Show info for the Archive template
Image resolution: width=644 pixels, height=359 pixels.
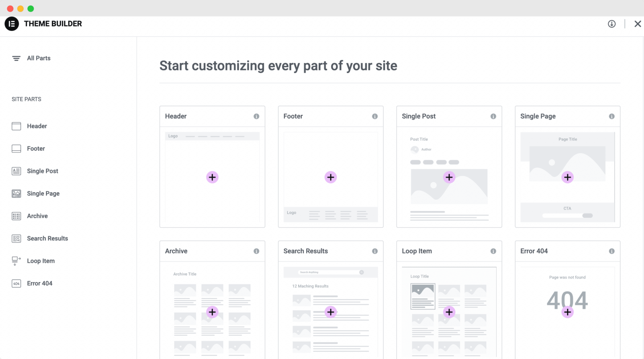click(256, 251)
